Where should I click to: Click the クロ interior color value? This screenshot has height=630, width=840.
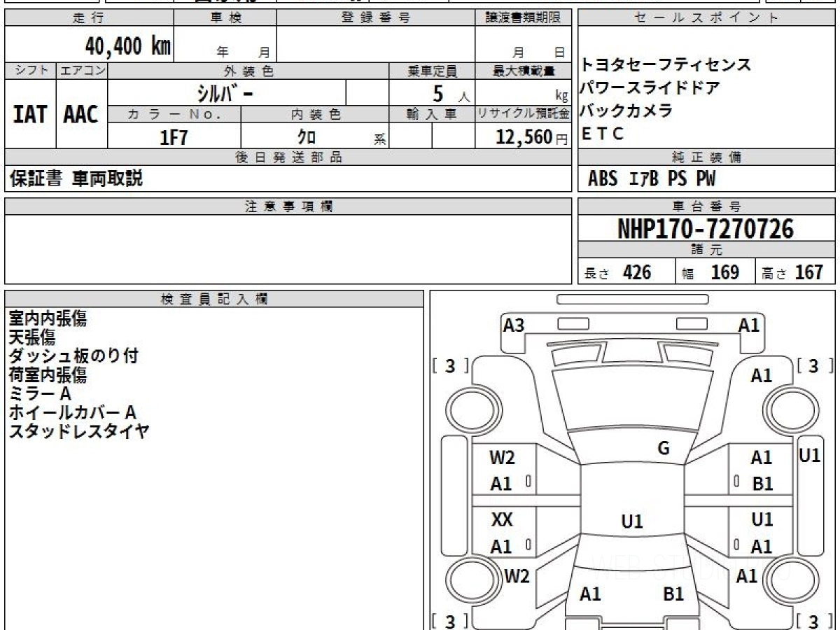[x=307, y=138]
